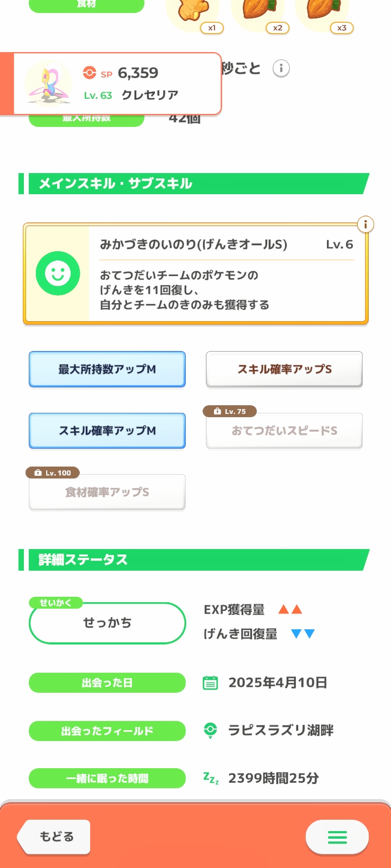This screenshot has width=391, height=868.
Task: Tap the みかづきのいのり main skill card
Action: [x=228, y=274]
